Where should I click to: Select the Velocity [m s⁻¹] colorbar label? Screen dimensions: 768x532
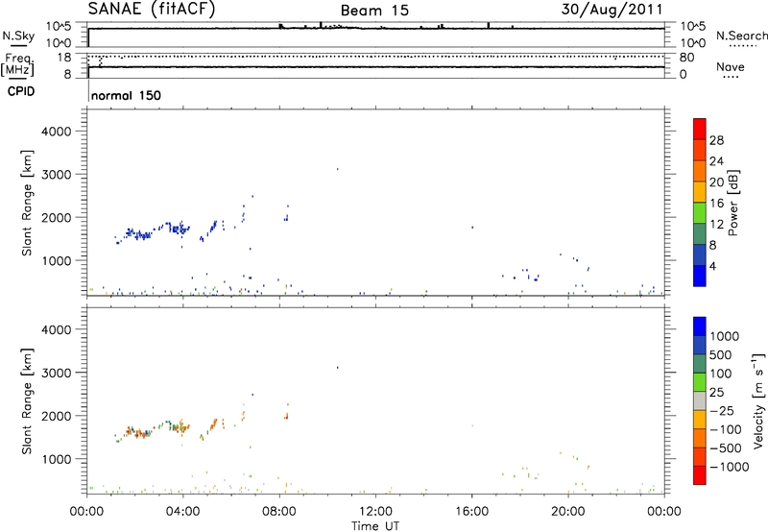click(758, 400)
